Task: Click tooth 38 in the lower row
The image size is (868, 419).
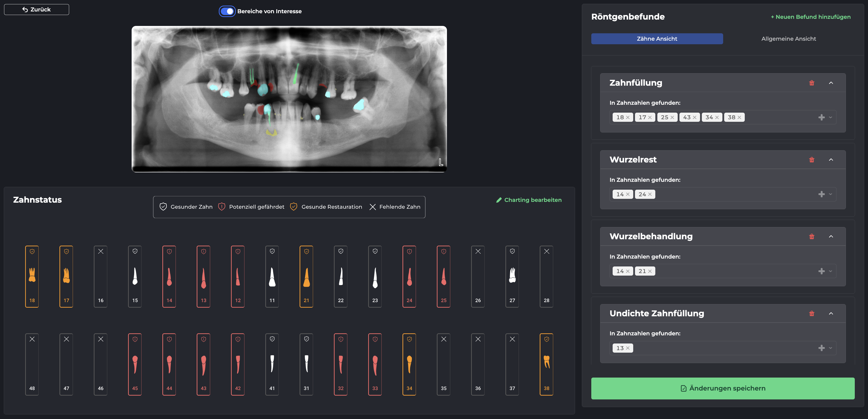Action: 546,364
